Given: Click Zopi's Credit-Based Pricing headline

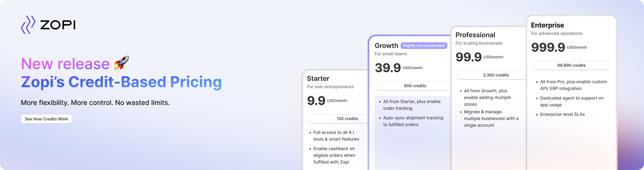Looking at the screenshot, I should pyautogui.click(x=121, y=82).
